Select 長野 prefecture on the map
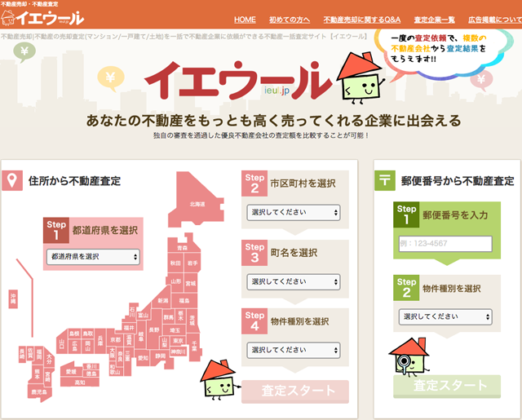This screenshot has width=522, height=420. [x=154, y=329]
